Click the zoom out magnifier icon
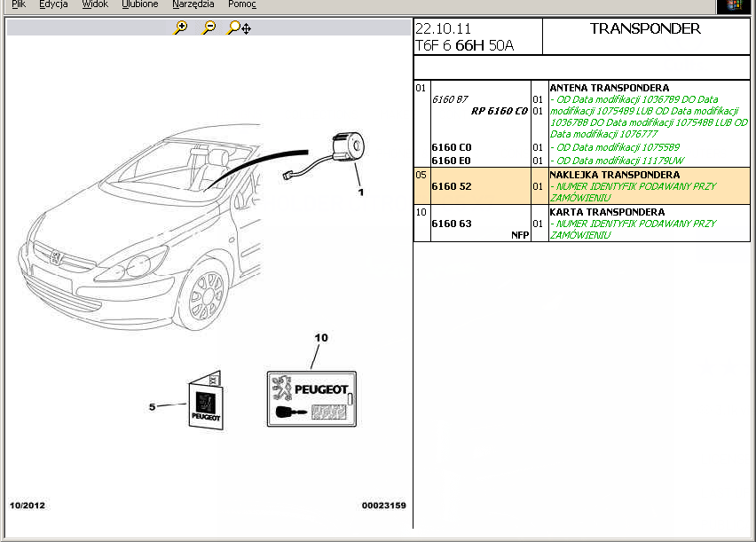Viewport: 756px width, 542px height. click(209, 28)
